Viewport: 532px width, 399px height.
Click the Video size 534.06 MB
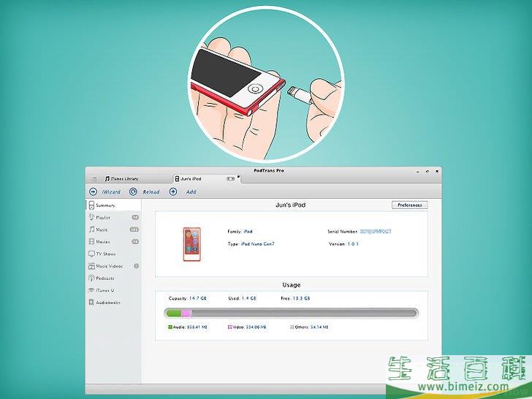pos(256,327)
